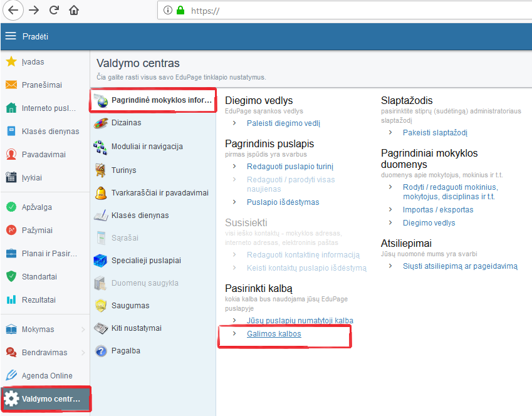Click the gear icon for Valdymo centras

pyautogui.click(x=11, y=398)
